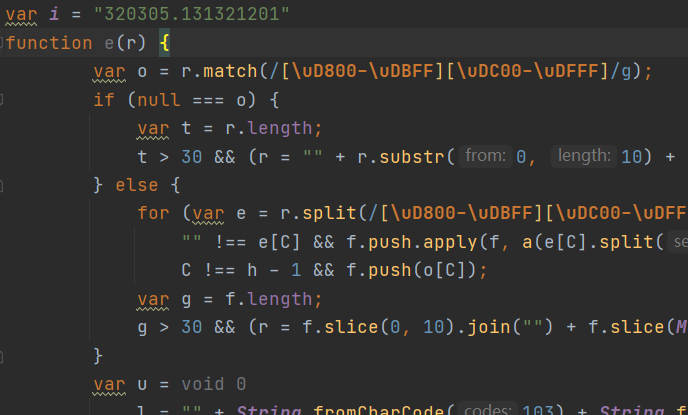Click the else keyword
This screenshot has height=415, width=688.
[136, 185]
